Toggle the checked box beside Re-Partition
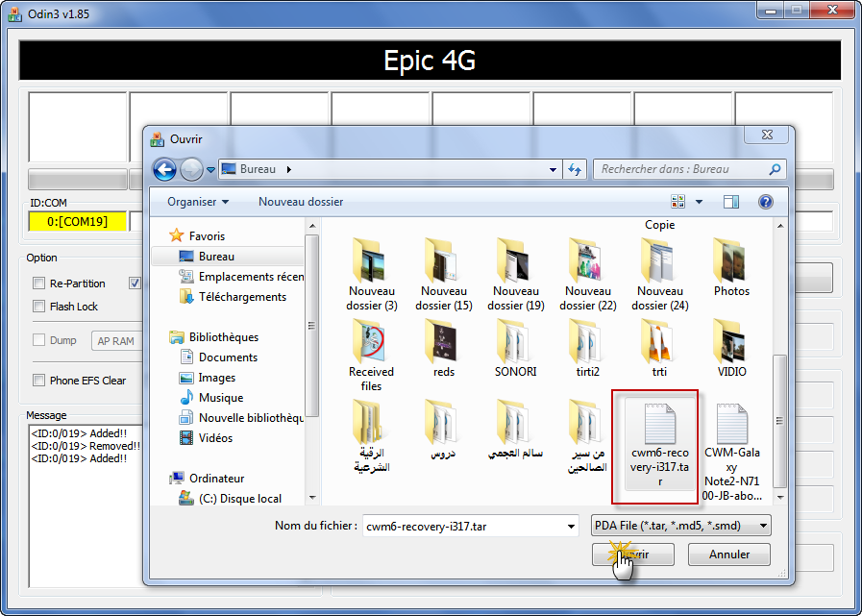The image size is (862, 616). point(135,283)
